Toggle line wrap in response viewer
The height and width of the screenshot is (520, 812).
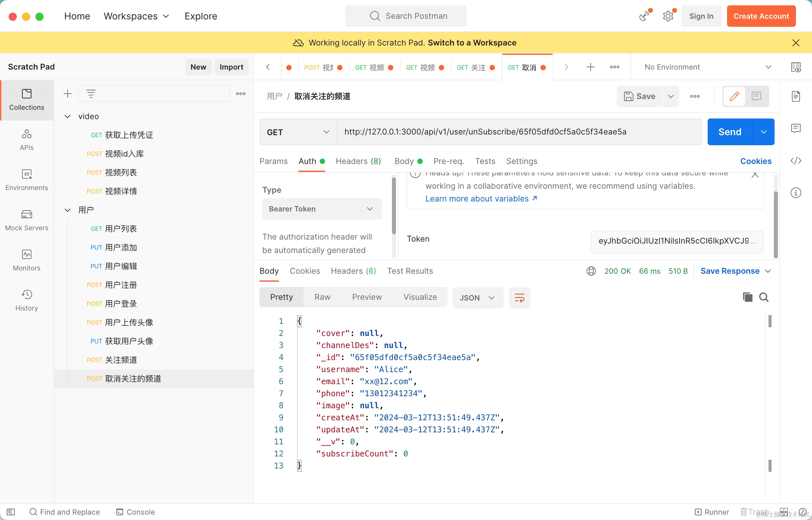519,297
